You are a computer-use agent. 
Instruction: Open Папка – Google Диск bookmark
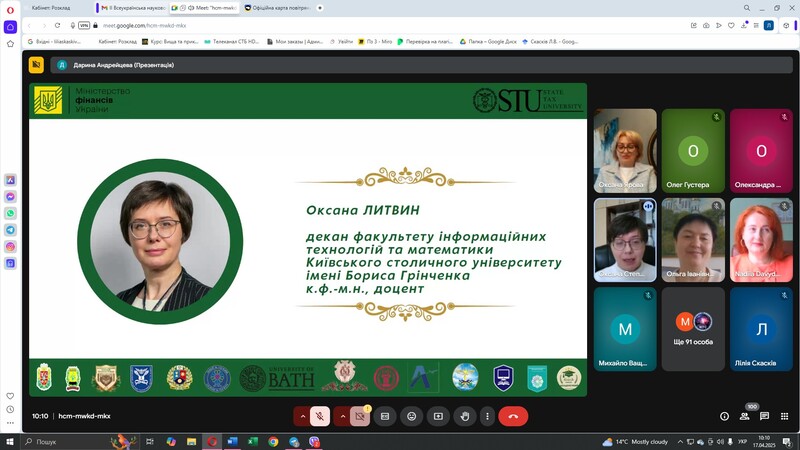(488, 41)
